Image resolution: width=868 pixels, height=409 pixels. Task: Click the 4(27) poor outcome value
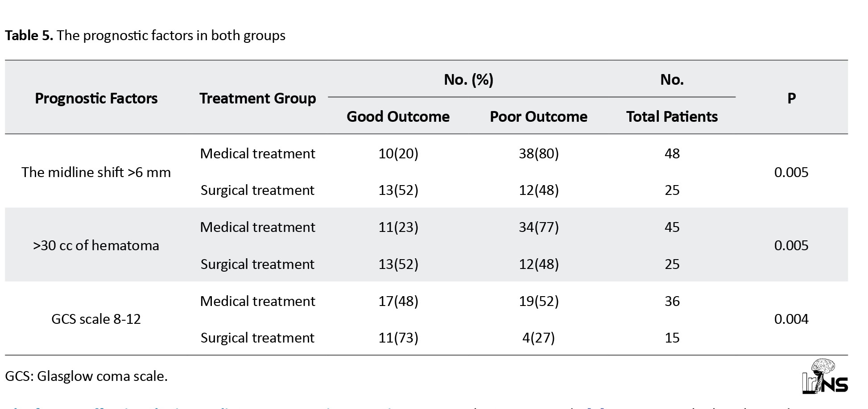click(x=538, y=338)
